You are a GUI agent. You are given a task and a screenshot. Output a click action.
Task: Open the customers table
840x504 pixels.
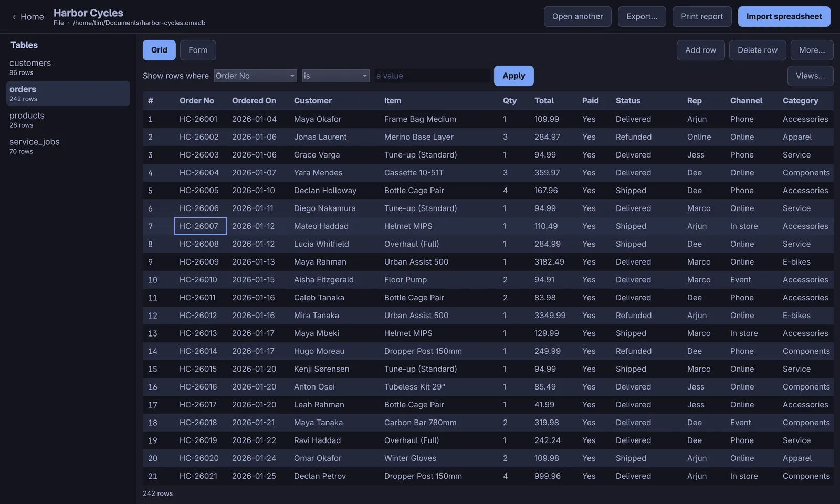68,67
